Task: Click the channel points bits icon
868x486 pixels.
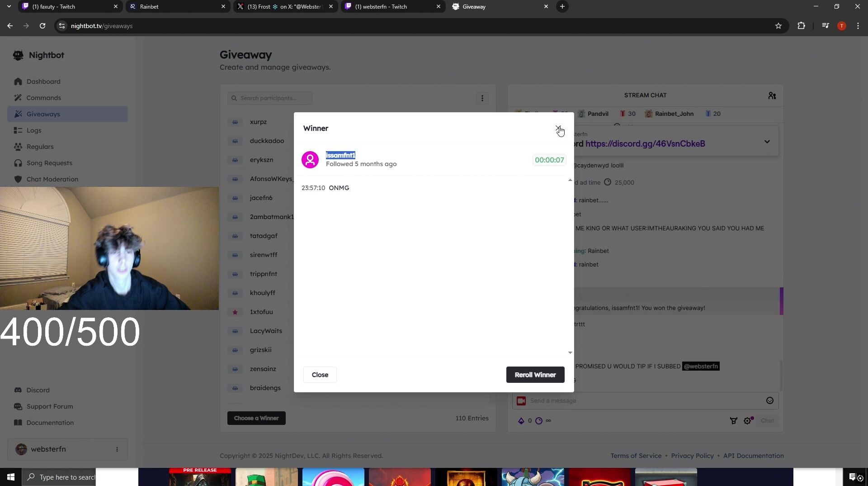Action: tap(521, 421)
